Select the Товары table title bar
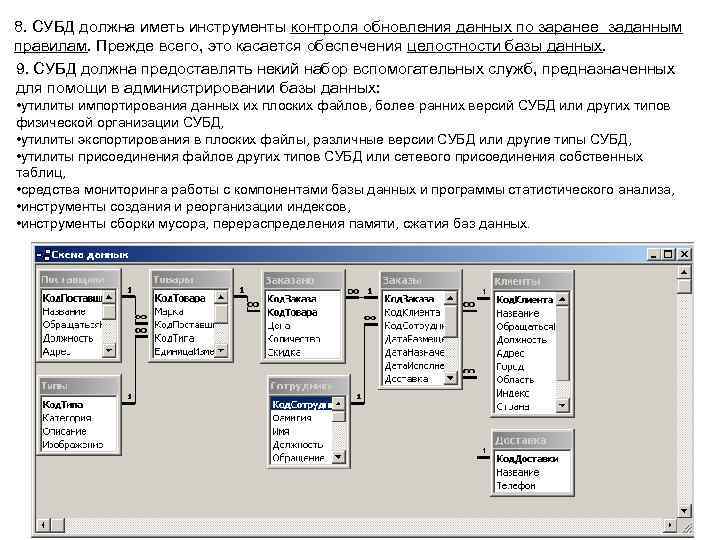The width and height of the screenshot is (720, 540). coord(191,280)
